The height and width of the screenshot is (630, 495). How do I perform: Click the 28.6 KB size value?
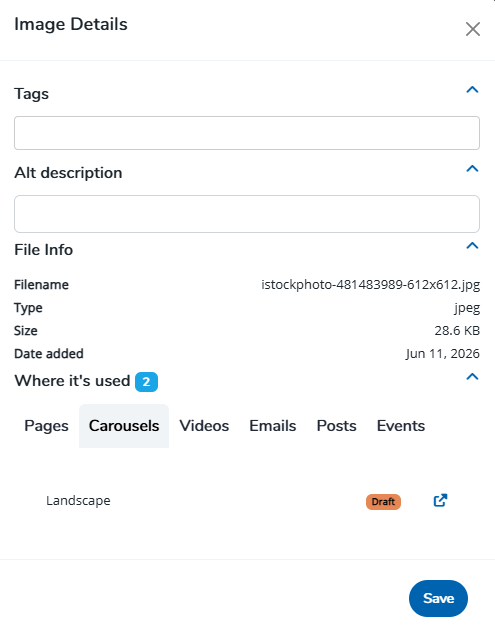pos(457,331)
